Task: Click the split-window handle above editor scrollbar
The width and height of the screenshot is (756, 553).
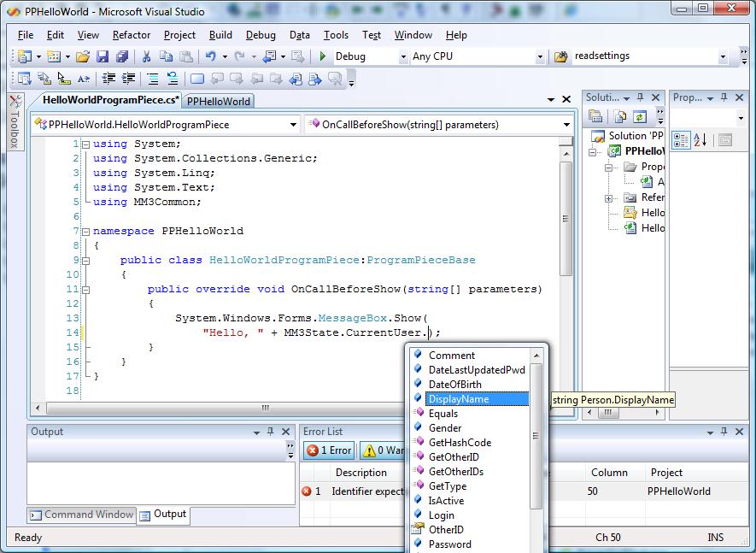Action: pos(566,141)
